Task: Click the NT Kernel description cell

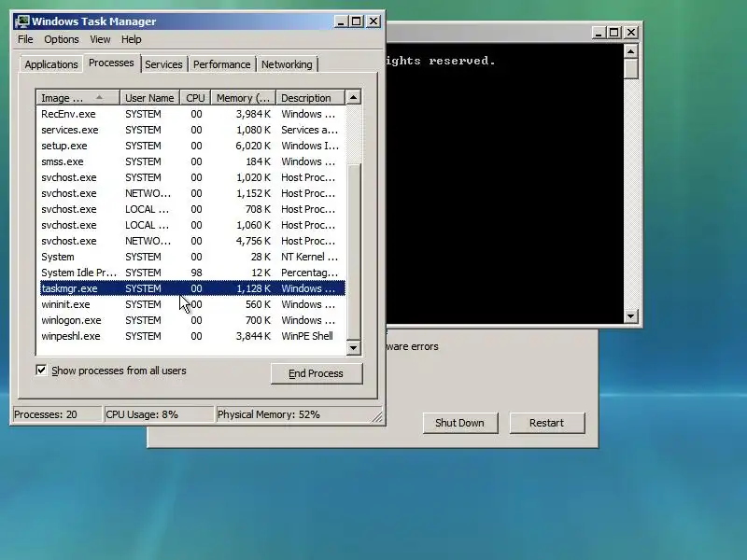Action: click(309, 258)
